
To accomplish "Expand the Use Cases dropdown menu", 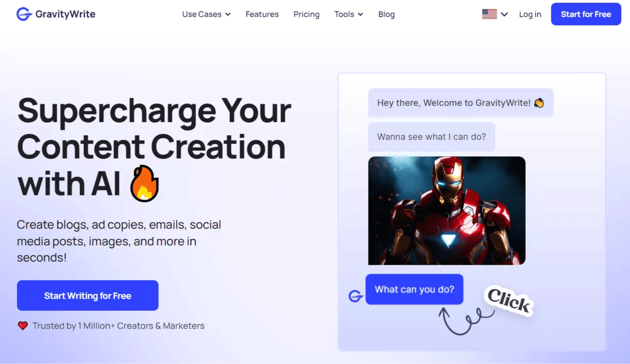I will [x=206, y=14].
